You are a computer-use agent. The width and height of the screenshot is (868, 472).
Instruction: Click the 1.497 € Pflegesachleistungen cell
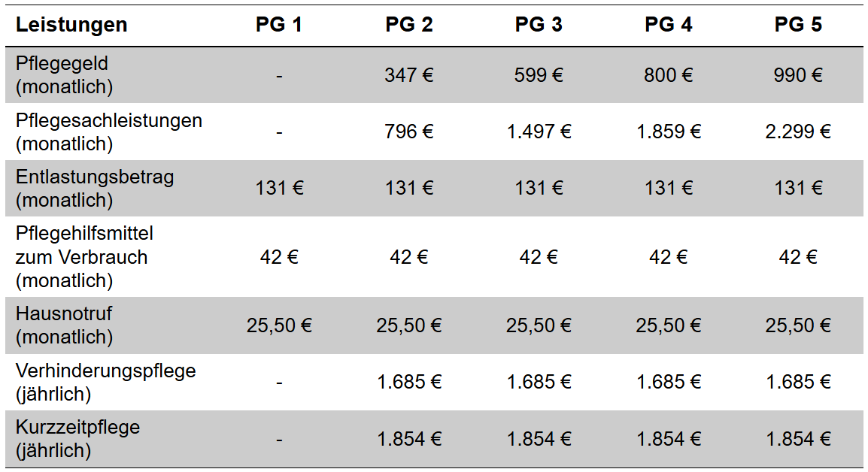pos(539,132)
